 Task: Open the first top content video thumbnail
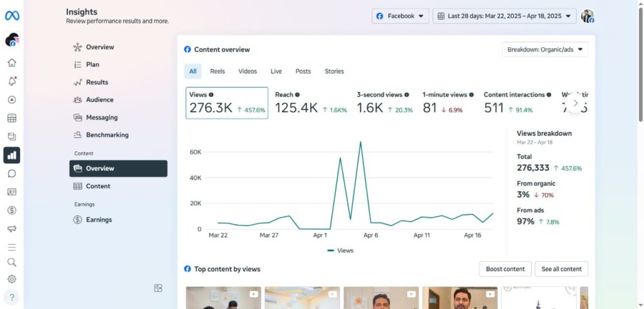pos(223,298)
